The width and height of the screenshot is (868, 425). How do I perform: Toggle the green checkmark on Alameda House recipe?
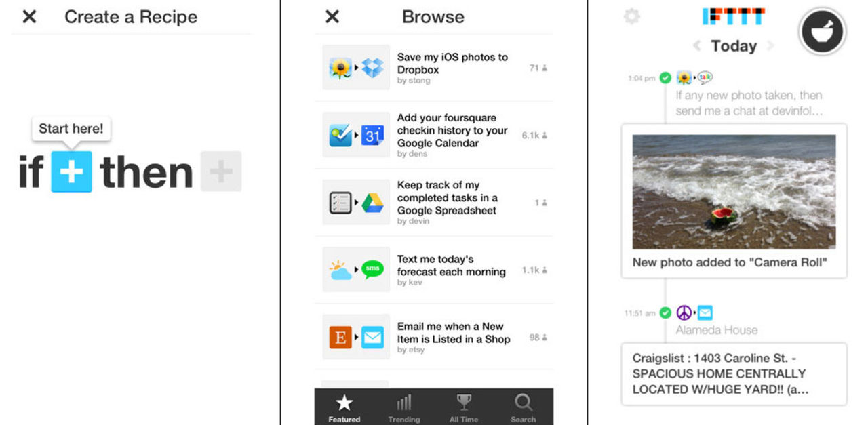665,312
